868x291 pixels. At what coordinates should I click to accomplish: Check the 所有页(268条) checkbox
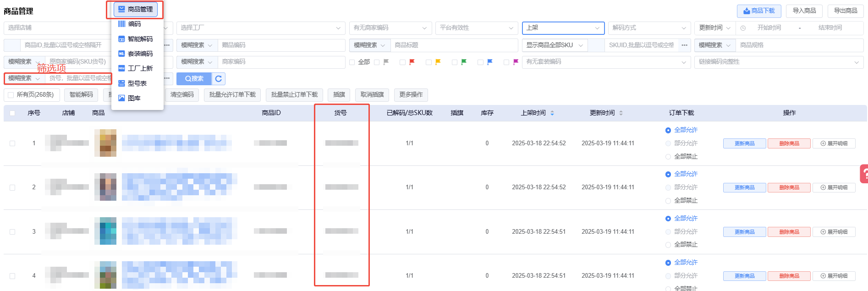11,95
